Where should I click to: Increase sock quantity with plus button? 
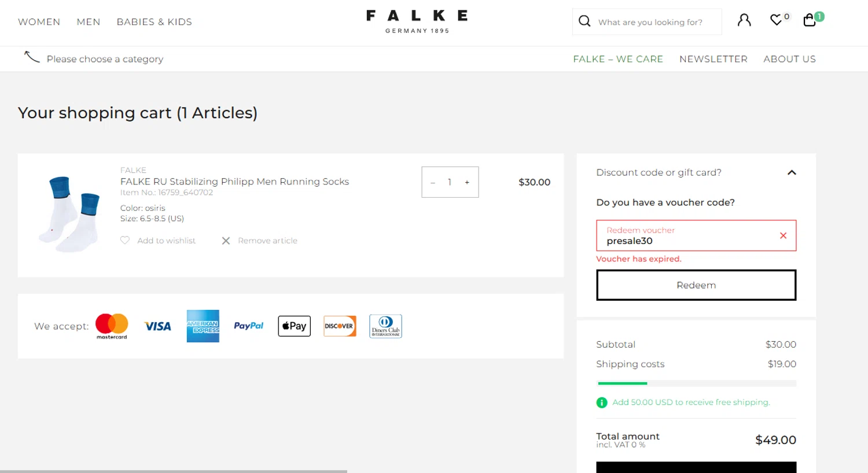[467, 183]
